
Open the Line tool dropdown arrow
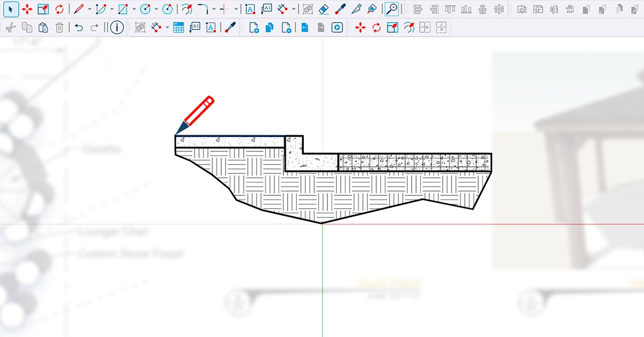[89, 9]
